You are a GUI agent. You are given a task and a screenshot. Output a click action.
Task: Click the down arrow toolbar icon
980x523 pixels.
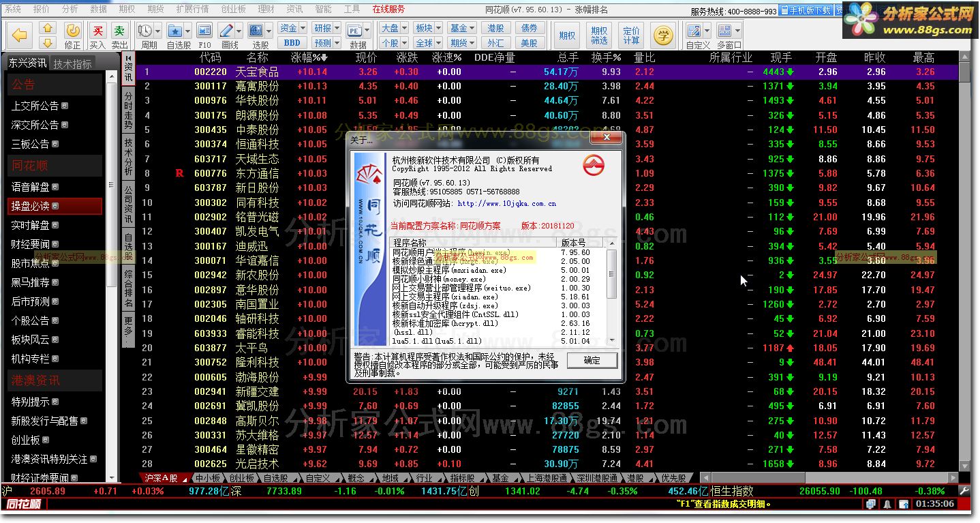click(x=47, y=42)
